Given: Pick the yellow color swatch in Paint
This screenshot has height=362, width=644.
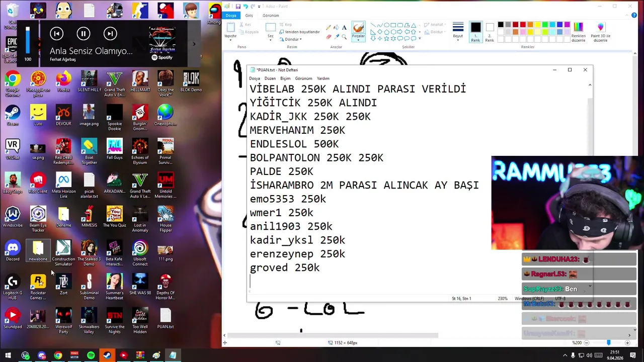Looking at the screenshot, I should pyautogui.click(x=537, y=25).
